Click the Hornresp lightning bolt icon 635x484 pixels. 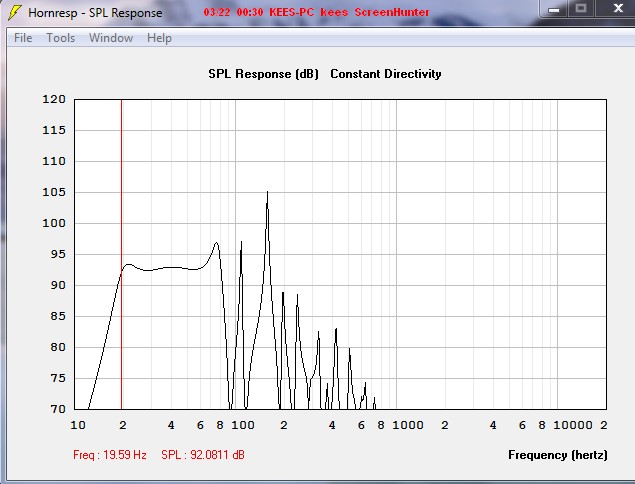15,12
